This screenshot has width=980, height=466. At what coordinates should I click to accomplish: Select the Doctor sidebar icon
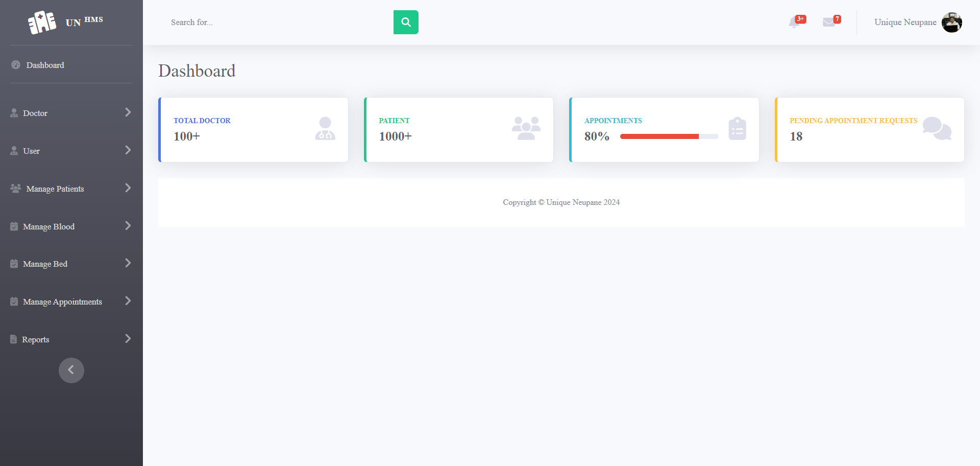pyautogui.click(x=13, y=113)
